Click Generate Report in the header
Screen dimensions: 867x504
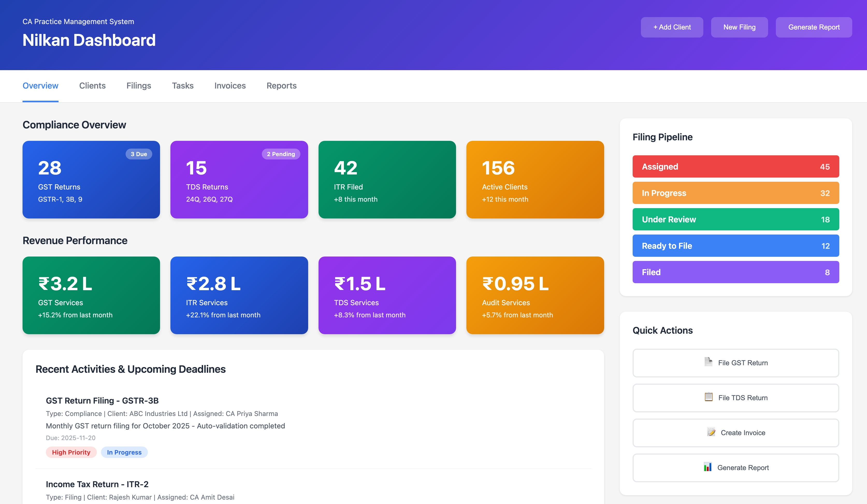click(814, 27)
